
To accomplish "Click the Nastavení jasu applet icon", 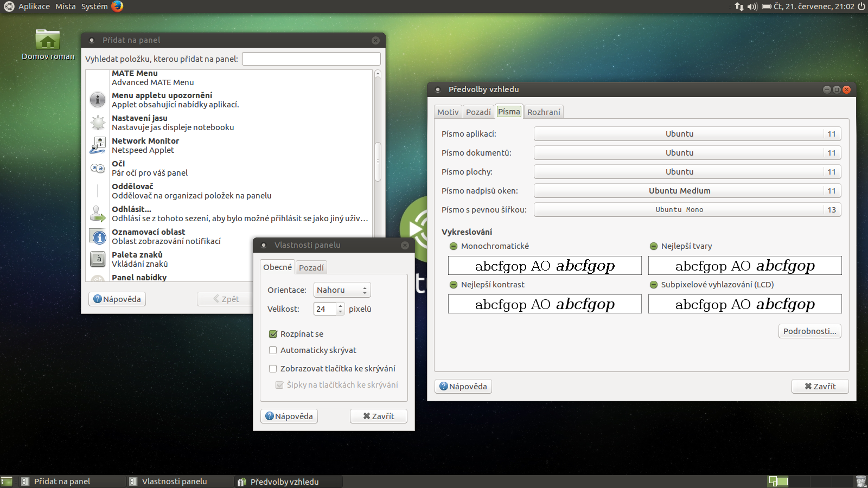I will pyautogui.click(x=97, y=123).
